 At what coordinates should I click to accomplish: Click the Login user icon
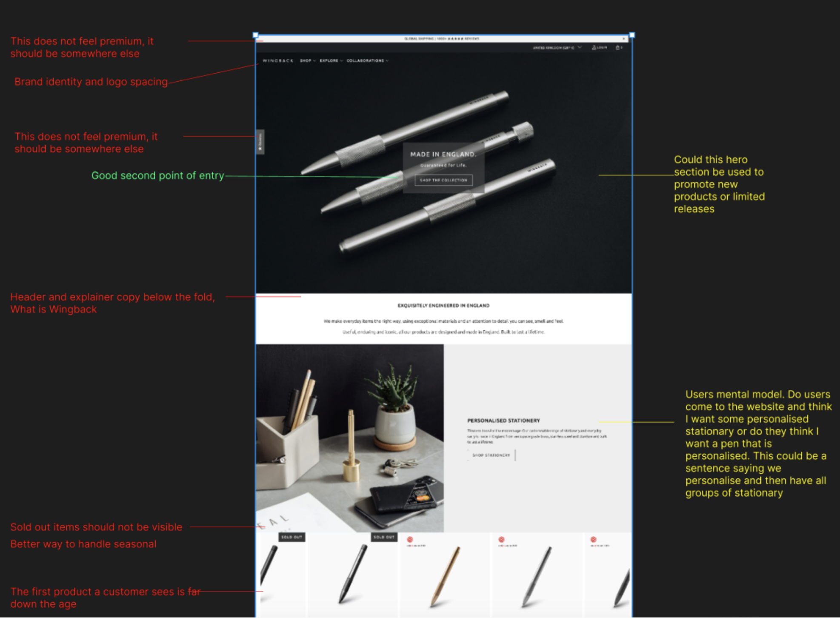(x=594, y=48)
